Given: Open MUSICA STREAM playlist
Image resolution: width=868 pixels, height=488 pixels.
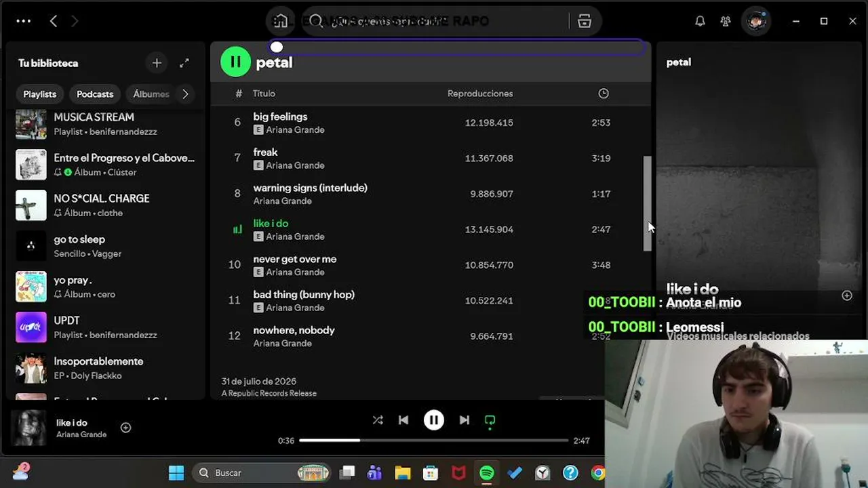Looking at the screenshot, I should tap(106, 124).
